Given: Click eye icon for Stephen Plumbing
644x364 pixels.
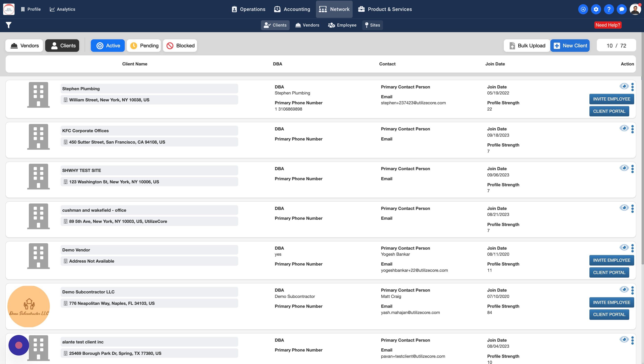Looking at the screenshot, I should click(624, 86).
